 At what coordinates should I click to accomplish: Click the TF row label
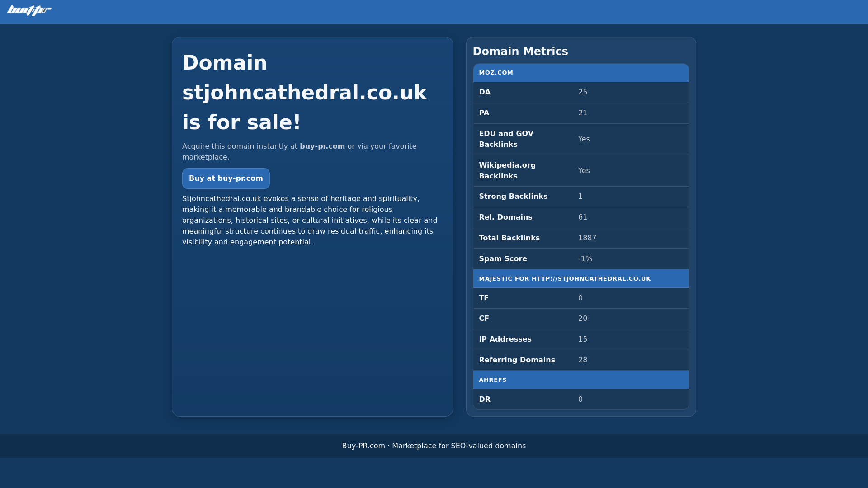(x=484, y=298)
